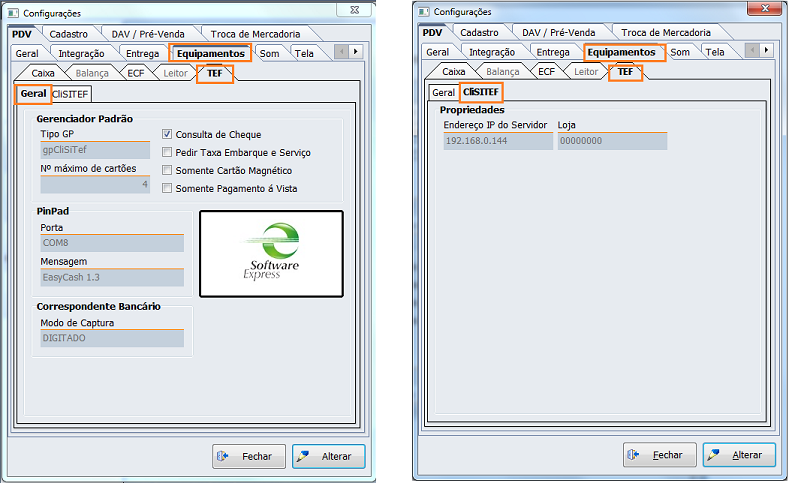Click the right tab-scroll arrow in left window

pyautogui.click(x=355, y=51)
